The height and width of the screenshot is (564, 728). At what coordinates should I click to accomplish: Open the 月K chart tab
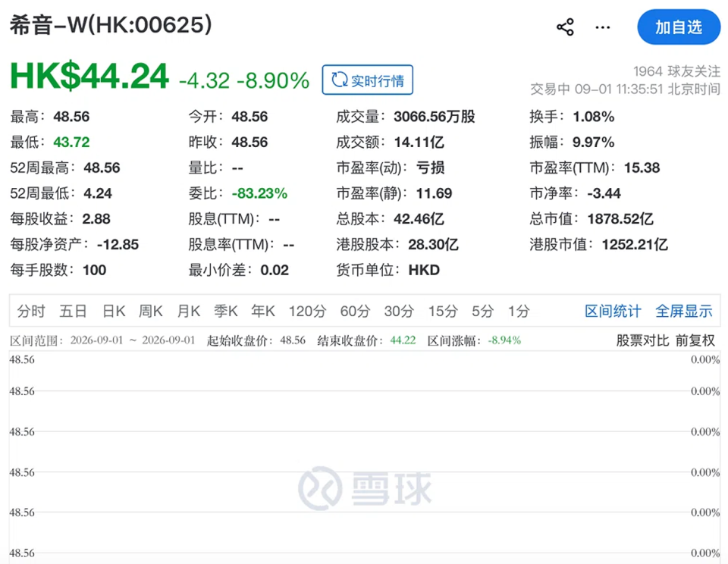[x=189, y=311]
